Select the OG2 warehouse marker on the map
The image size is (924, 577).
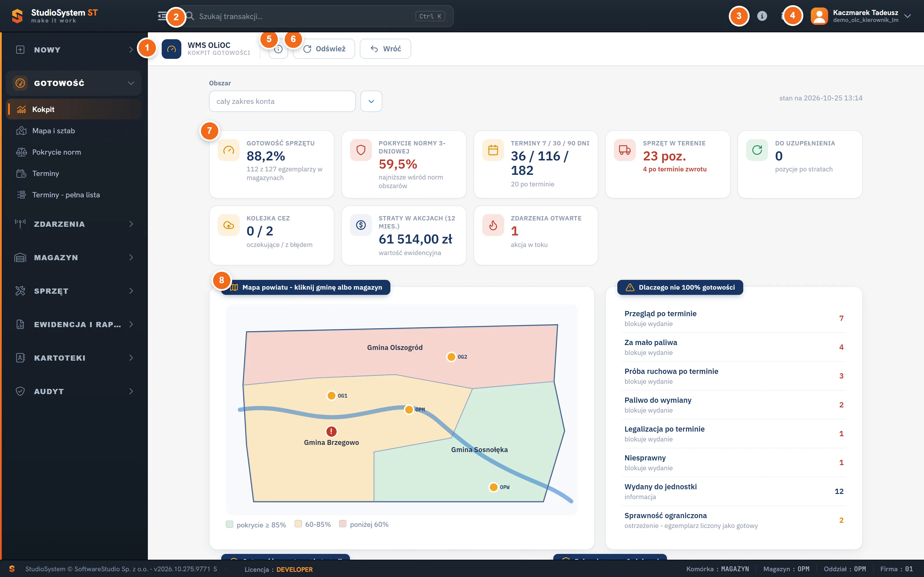point(451,357)
